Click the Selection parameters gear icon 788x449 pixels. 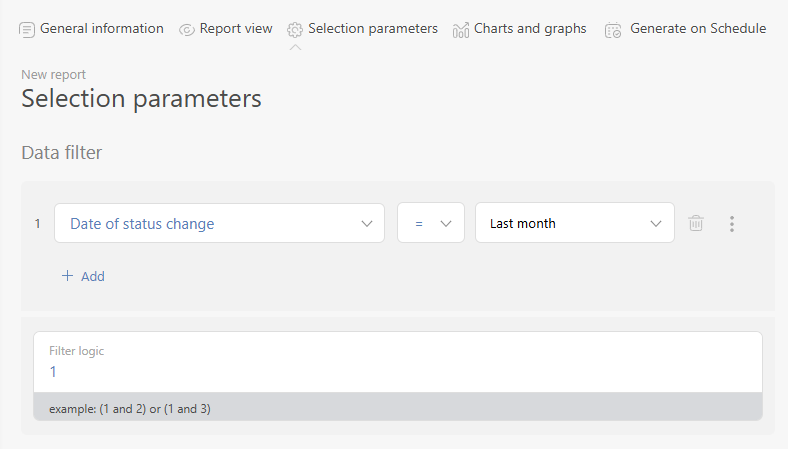click(295, 30)
